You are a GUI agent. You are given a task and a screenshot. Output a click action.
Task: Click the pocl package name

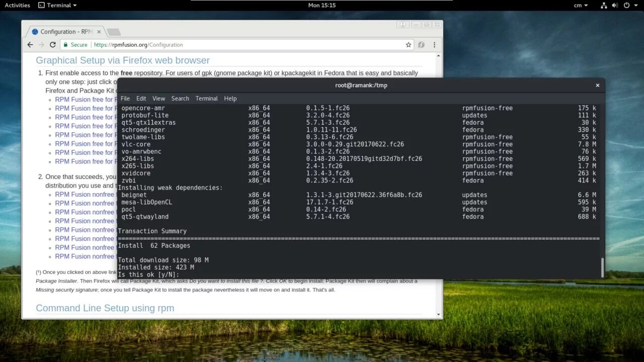(128, 210)
